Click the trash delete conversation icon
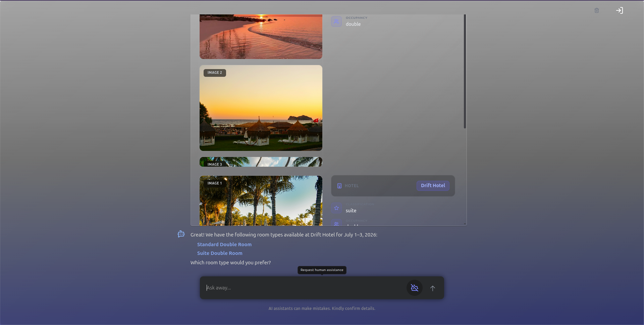Viewport: 644px width, 325px height. point(597,10)
